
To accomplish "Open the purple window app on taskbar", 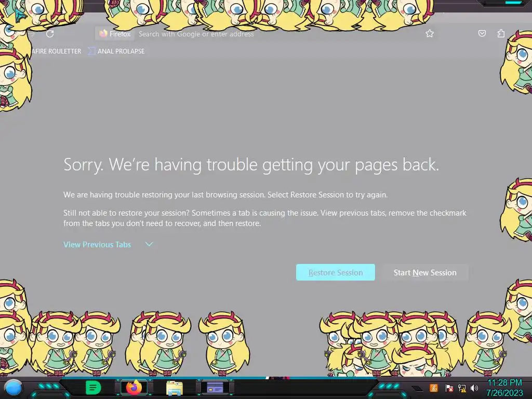I will pyautogui.click(x=215, y=387).
